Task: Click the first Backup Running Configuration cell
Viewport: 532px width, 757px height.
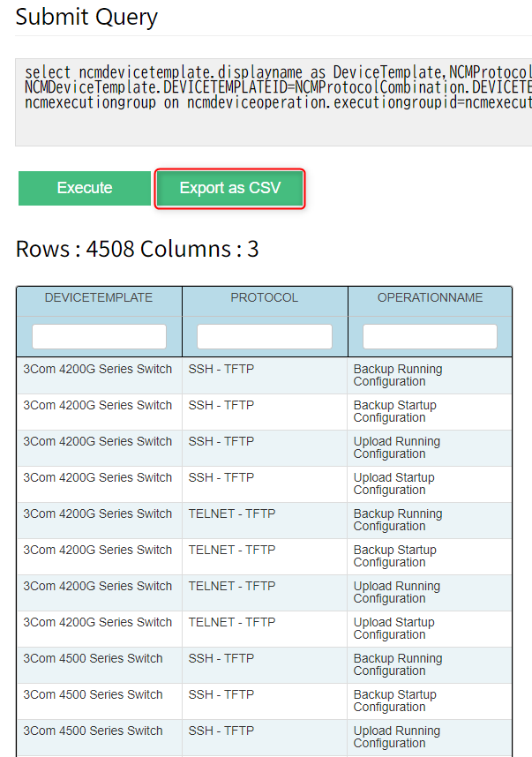Action: point(398,376)
